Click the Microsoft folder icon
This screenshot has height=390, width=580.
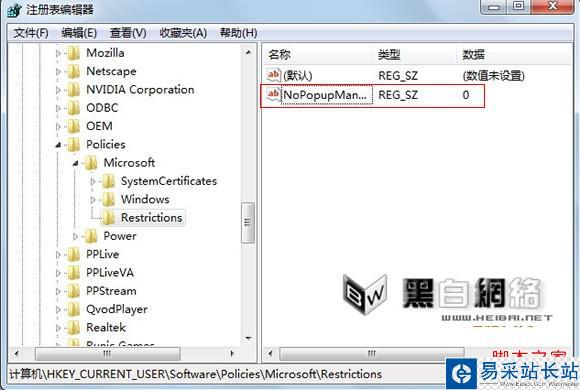click(x=91, y=163)
